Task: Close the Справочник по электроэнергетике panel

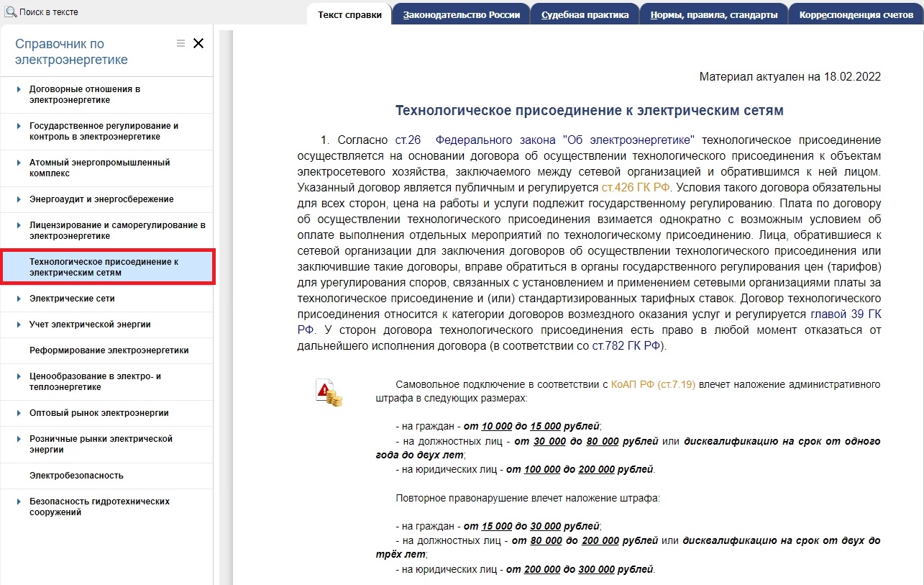Action: pos(198,43)
